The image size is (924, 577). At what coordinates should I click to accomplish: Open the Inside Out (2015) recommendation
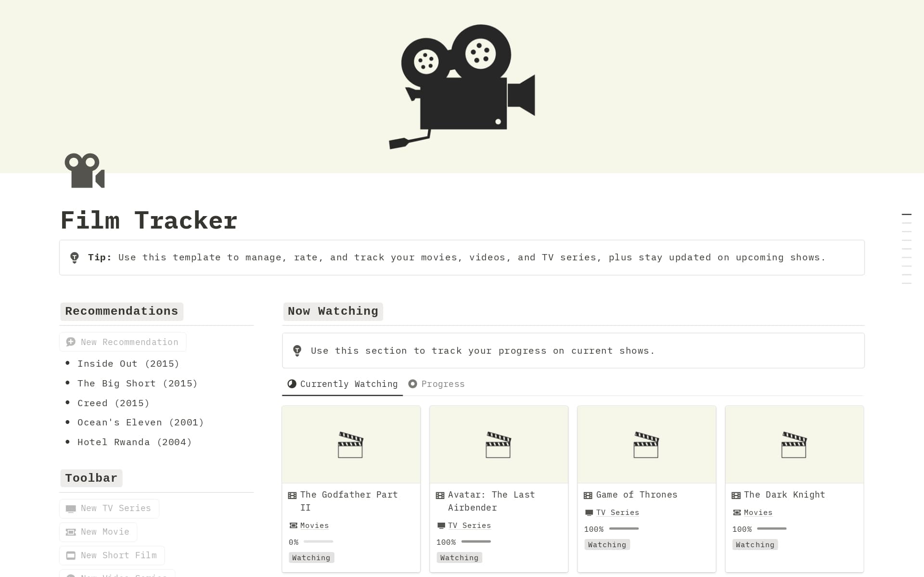tap(128, 364)
